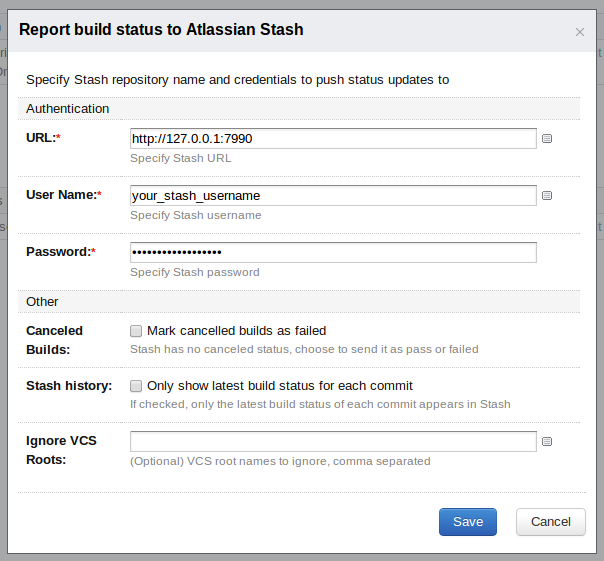Open parameter picker icon beside User Name field

[547, 195]
